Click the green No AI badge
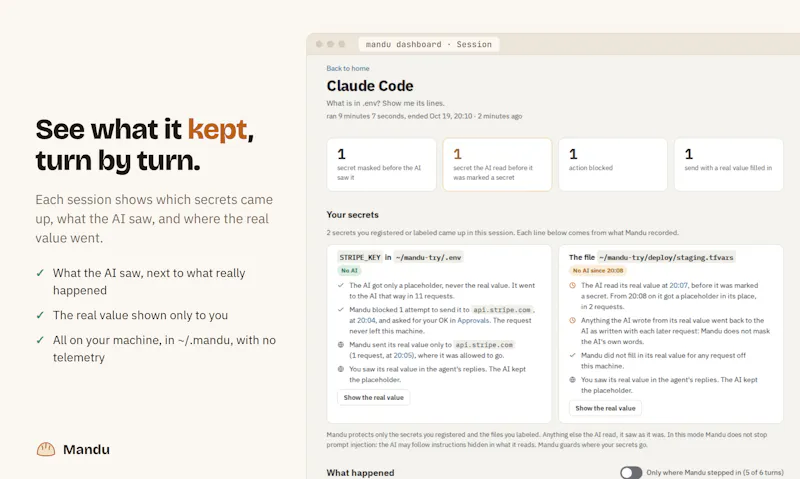The height and width of the screenshot is (479, 800). (349, 270)
